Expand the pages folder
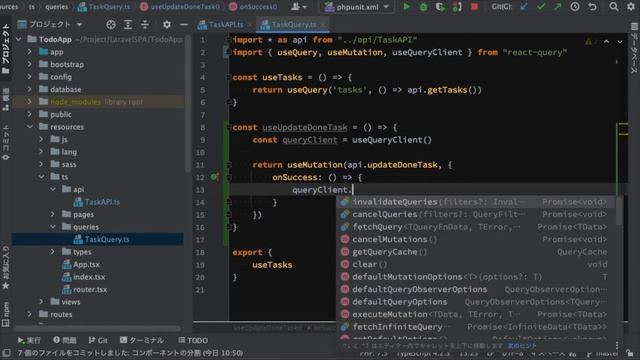640x360 pixels. [x=53, y=214]
